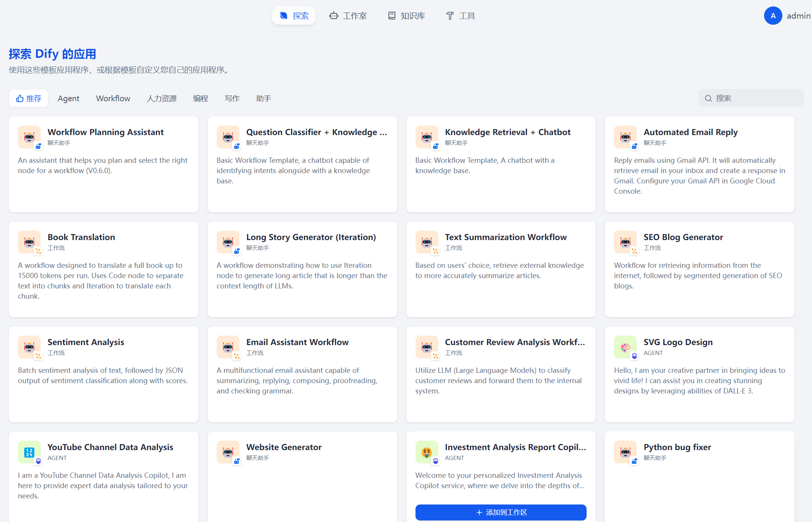Click Text Summarization Workflow title
The image size is (812, 522).
506,237
